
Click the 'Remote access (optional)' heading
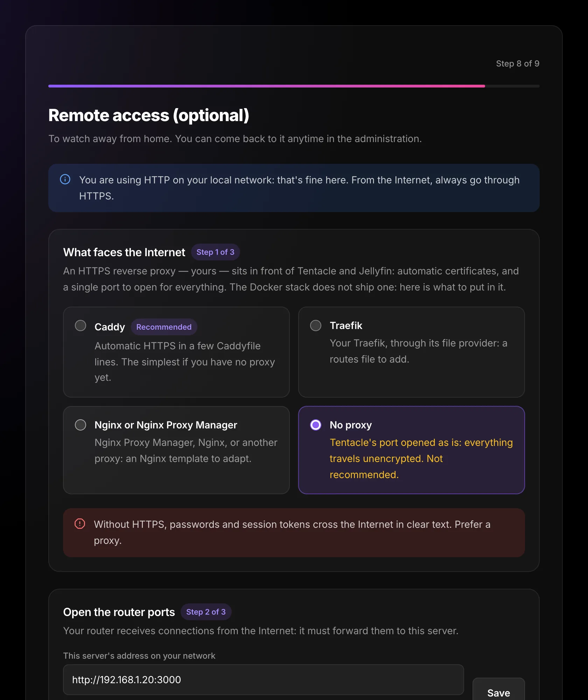[x=149, y=115]
